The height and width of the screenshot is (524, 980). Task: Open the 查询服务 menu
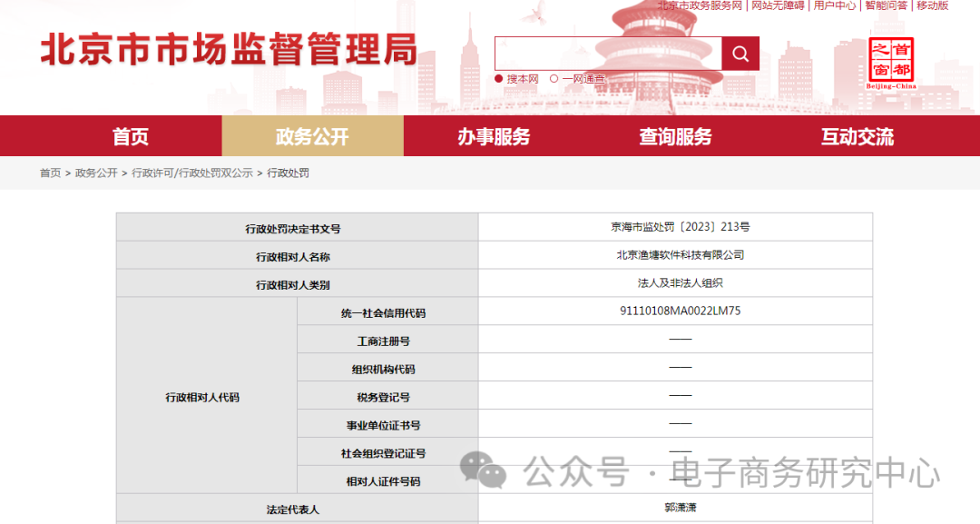coord(674,135)
